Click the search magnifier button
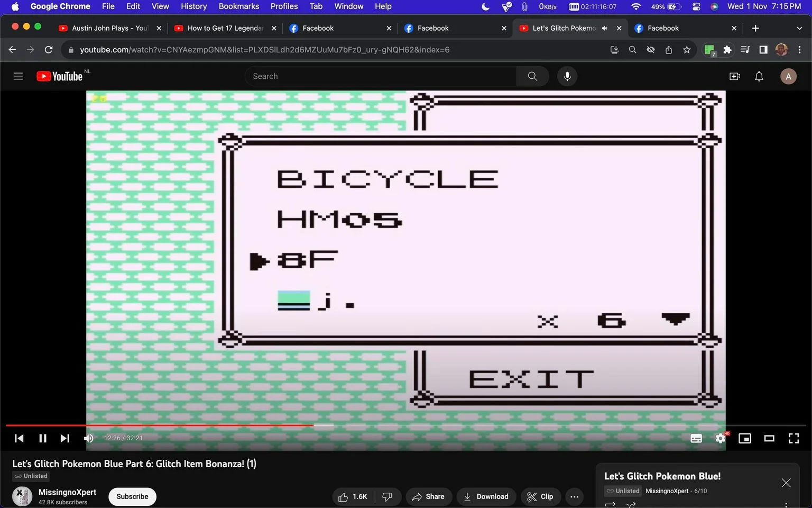This screenshot has height=508, width=812. (x=532, y=76)
